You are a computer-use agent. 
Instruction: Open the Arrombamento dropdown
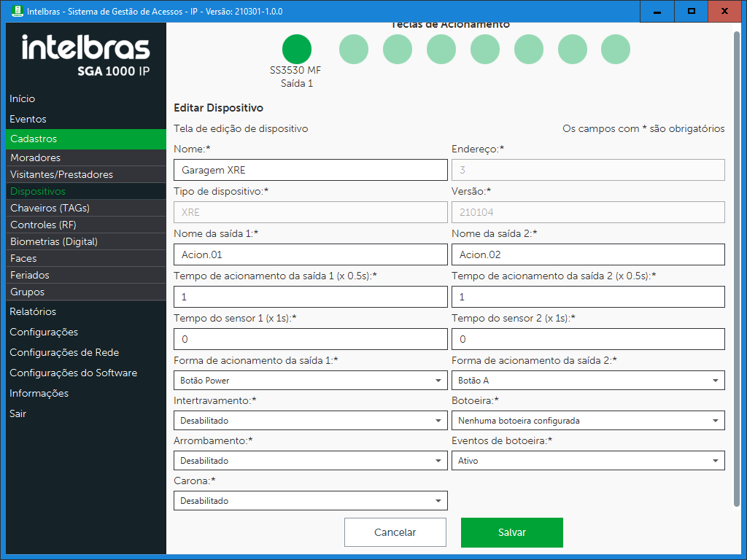coord(310,461)
